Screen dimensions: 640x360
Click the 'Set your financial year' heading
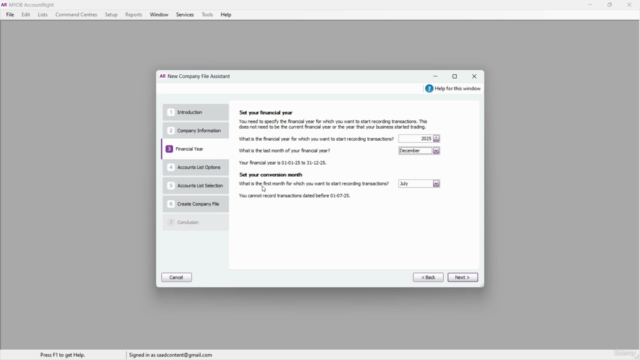(266, 113)
